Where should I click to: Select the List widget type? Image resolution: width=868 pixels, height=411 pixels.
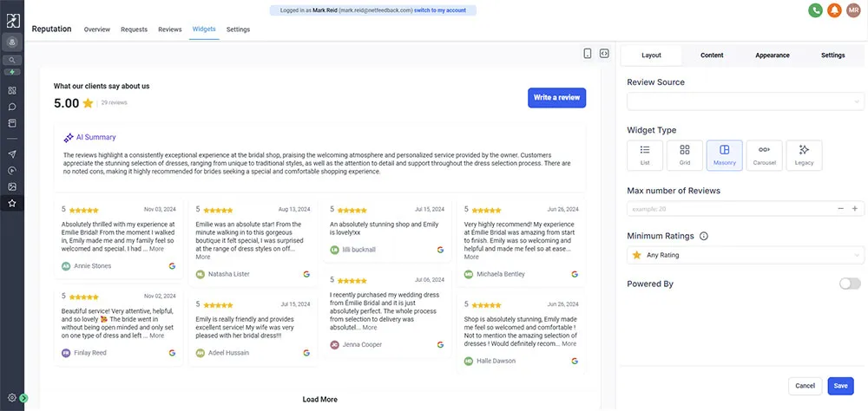(x=645, y=155)
